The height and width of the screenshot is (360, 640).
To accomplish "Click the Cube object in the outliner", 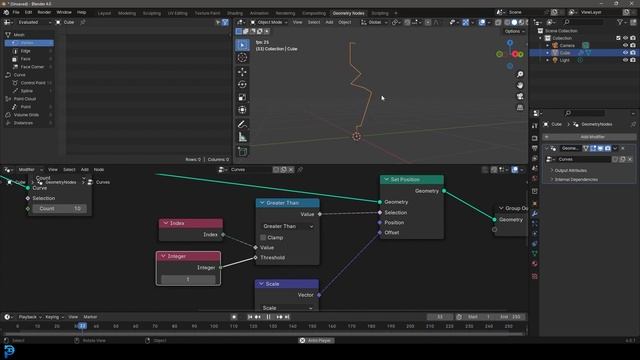I will coord(565,53).
